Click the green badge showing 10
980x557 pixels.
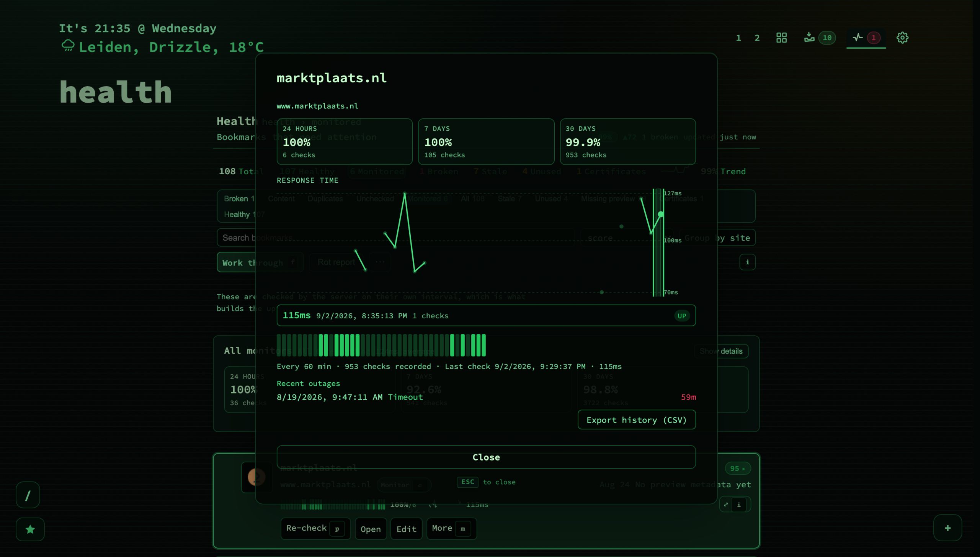click(827, 38)
